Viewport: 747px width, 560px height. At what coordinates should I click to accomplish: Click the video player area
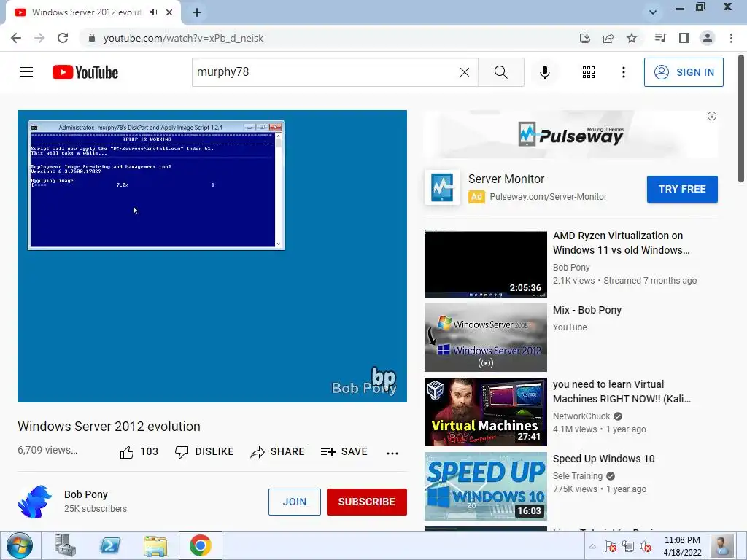tap(212, 256)
